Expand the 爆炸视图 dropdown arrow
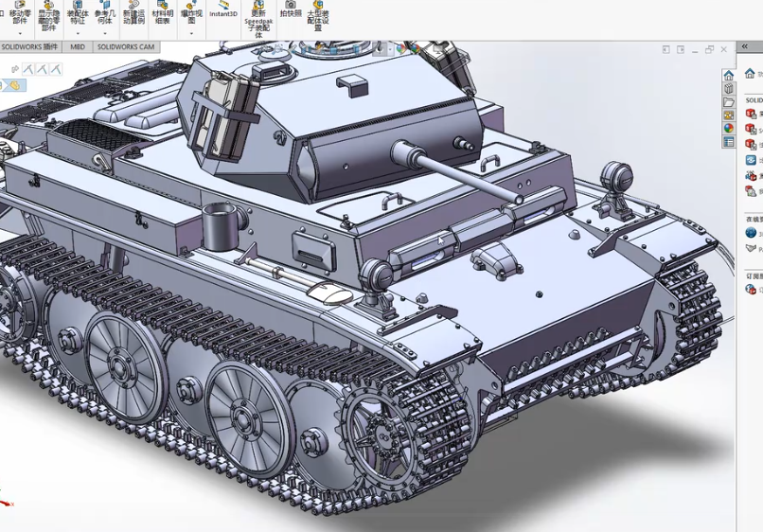 [x=191, y=33]
